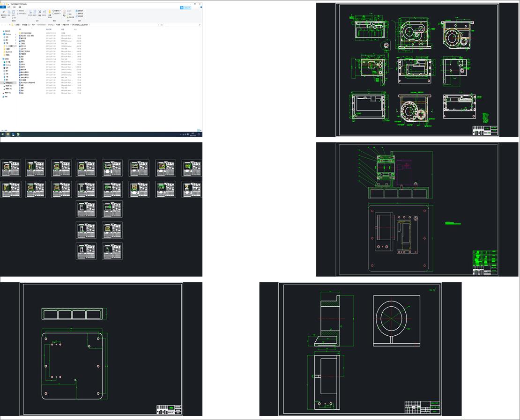520x420 pixels.
Task: Click the up-one-level arrow beside address bar
Action: pyautogui.click(x=10, y=25)
